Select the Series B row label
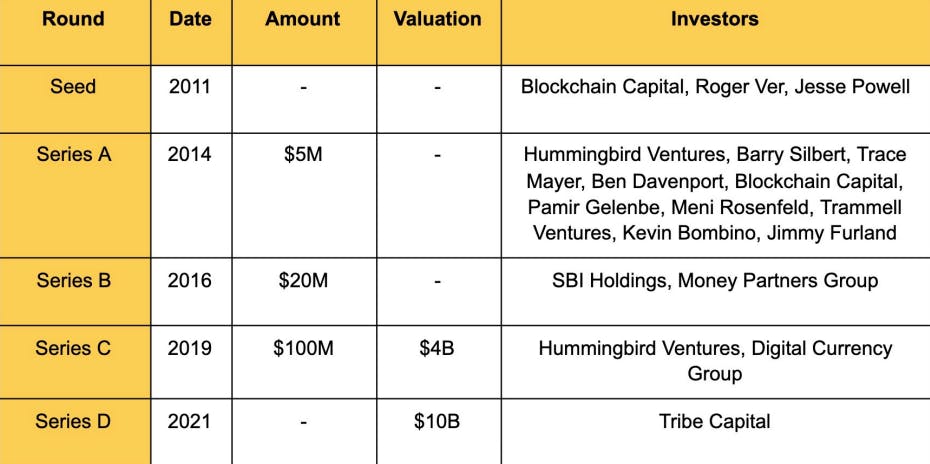Image resolution: width=930 pixels, height=464 pixels. pyautogui.click(x=74, y=279)
